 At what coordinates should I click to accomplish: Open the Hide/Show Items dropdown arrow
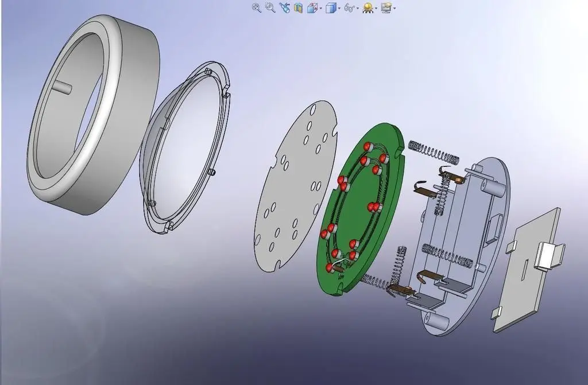pos(358,8)
